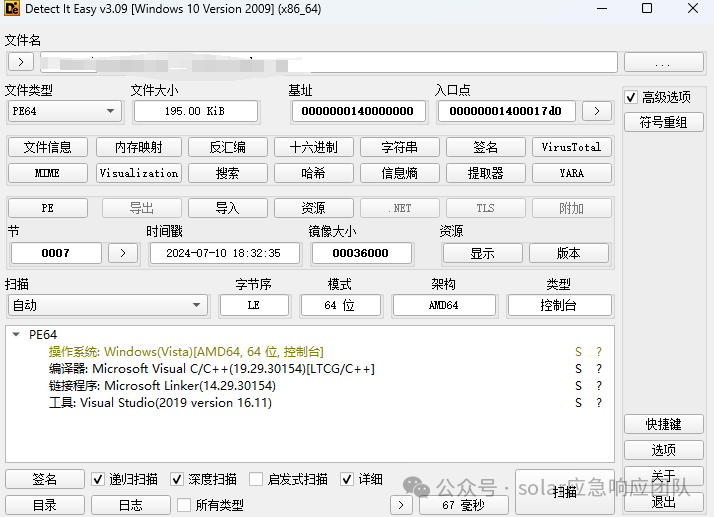
Task: Click the 镜像大小 value 00036000
Action: click(x=361, y=253)
